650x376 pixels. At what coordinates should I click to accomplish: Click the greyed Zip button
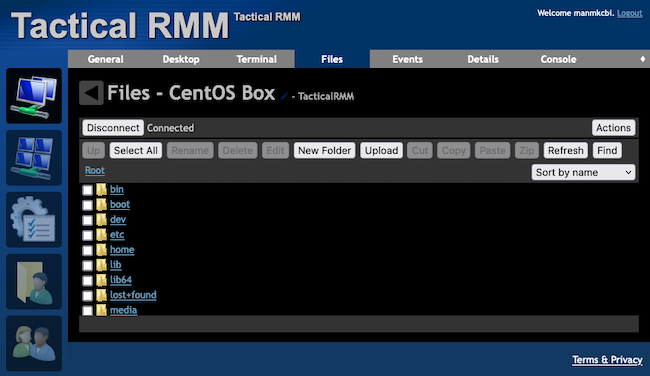click(527, 150)
